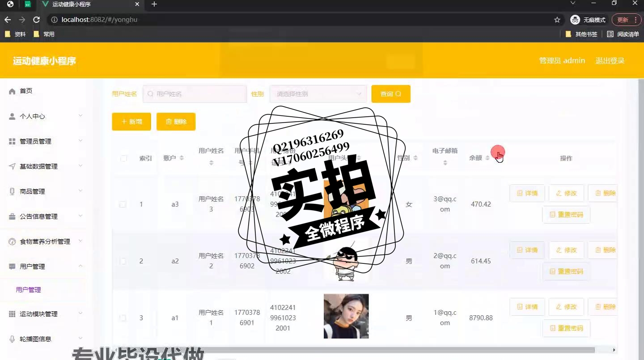Click balance value 470.42
Screen dimensions: 644x360
coord(481,204)
